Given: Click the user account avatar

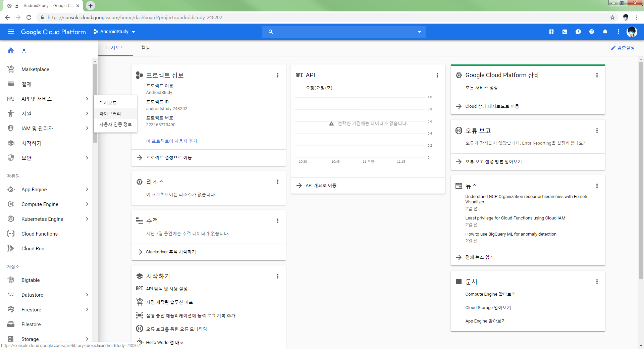Looking at the screenshot, I should pyautogui.click(x=632, y=32).
